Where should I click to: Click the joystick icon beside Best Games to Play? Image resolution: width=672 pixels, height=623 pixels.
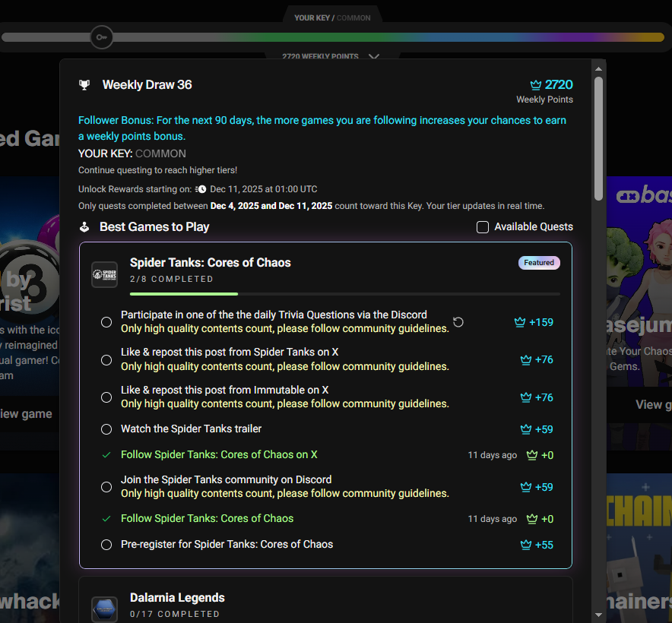(84, 226)
